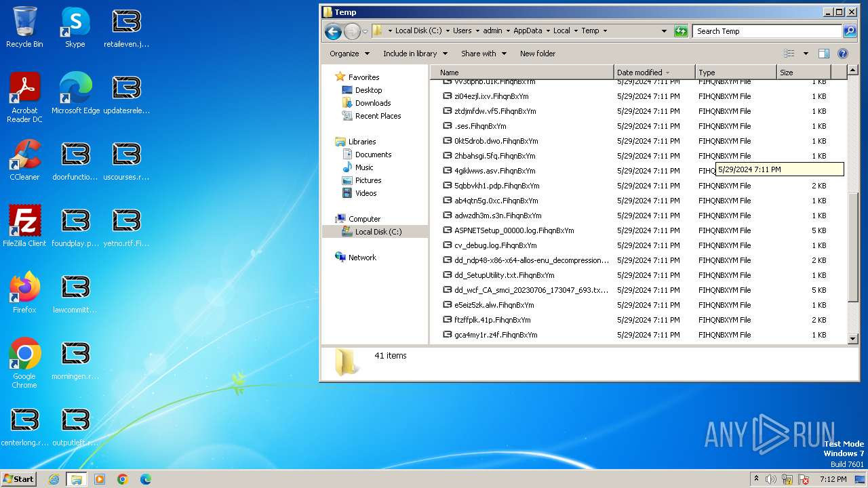Select the foundplay desktop file icon
This screenshot has width=868, height=488.
75,226
